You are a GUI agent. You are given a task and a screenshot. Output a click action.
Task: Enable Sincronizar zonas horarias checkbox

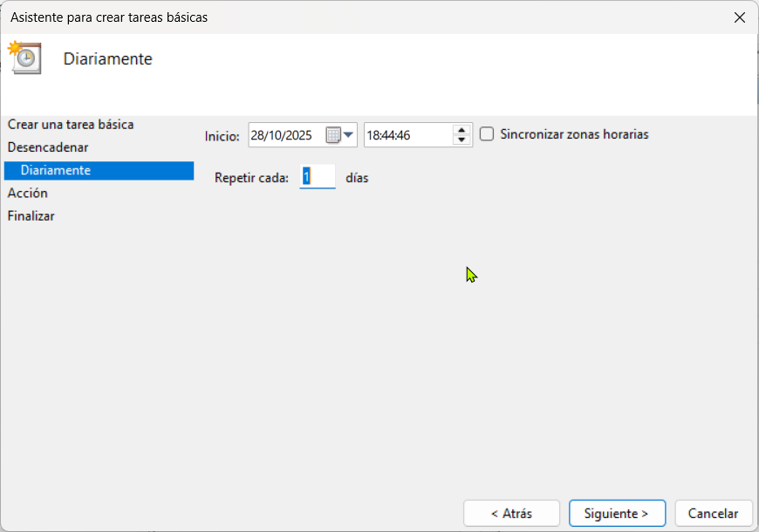pyautogui.click(x=488, y=134)
